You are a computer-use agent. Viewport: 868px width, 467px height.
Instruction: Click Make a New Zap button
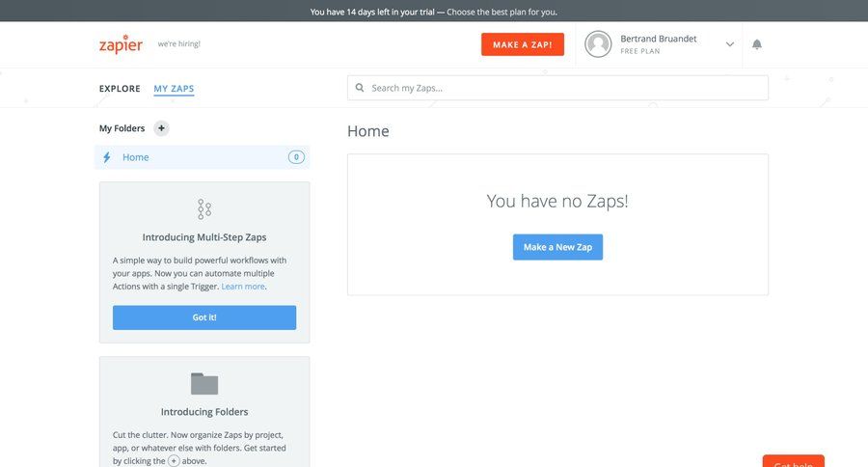tap(557, 247)
